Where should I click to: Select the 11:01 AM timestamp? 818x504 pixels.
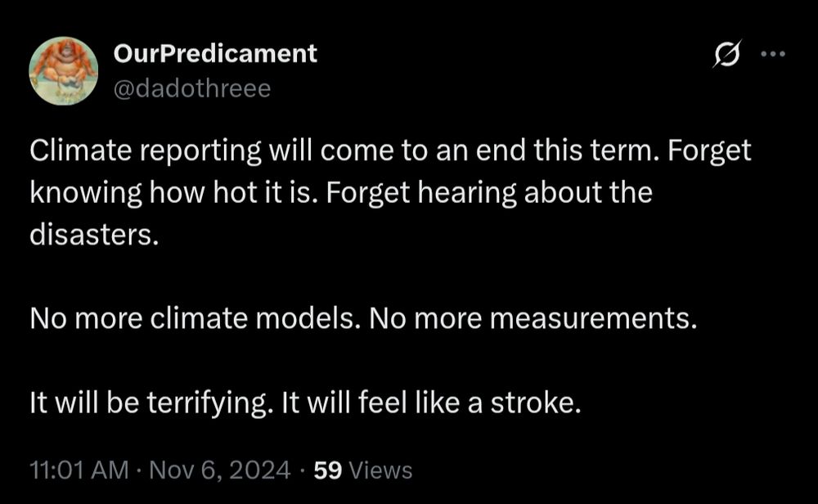(79, 470)
